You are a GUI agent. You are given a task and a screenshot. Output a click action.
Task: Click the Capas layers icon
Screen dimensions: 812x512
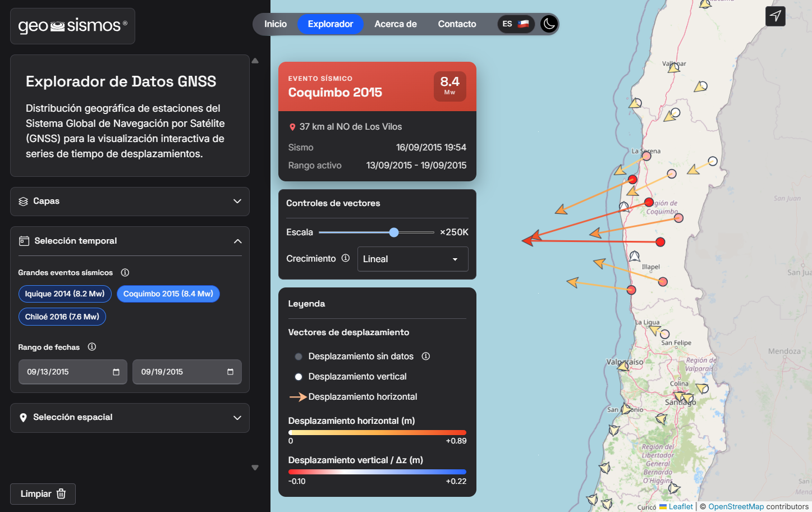(23, 202)
